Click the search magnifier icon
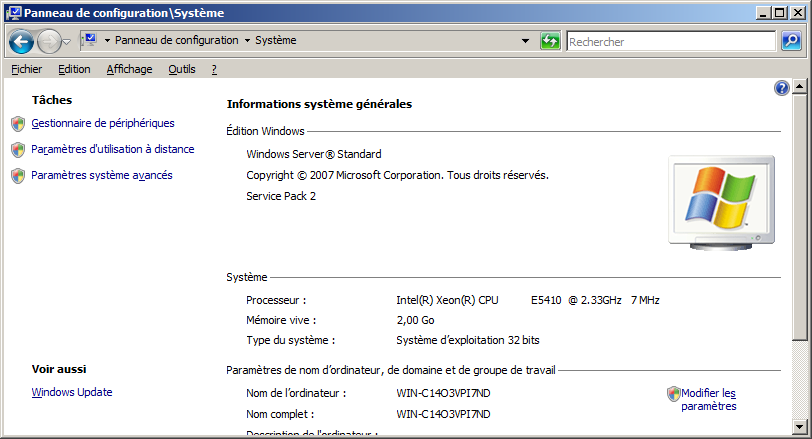Image resolution: width=812 pixels, height=439 pixels. (x=790, y=41)
